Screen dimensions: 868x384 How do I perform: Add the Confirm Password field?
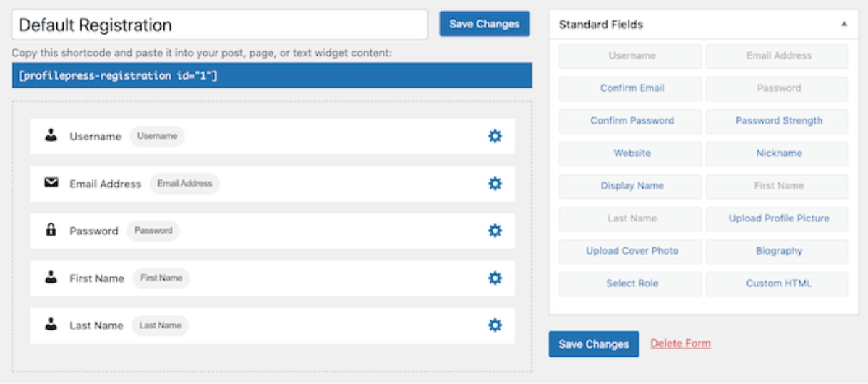pyautogui.click(x=631, y=121)
